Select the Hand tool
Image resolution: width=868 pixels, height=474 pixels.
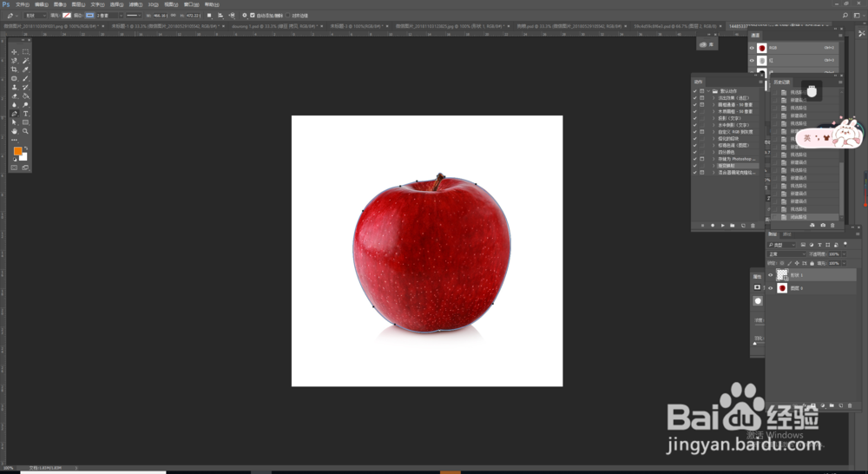[x=15, y=131]
